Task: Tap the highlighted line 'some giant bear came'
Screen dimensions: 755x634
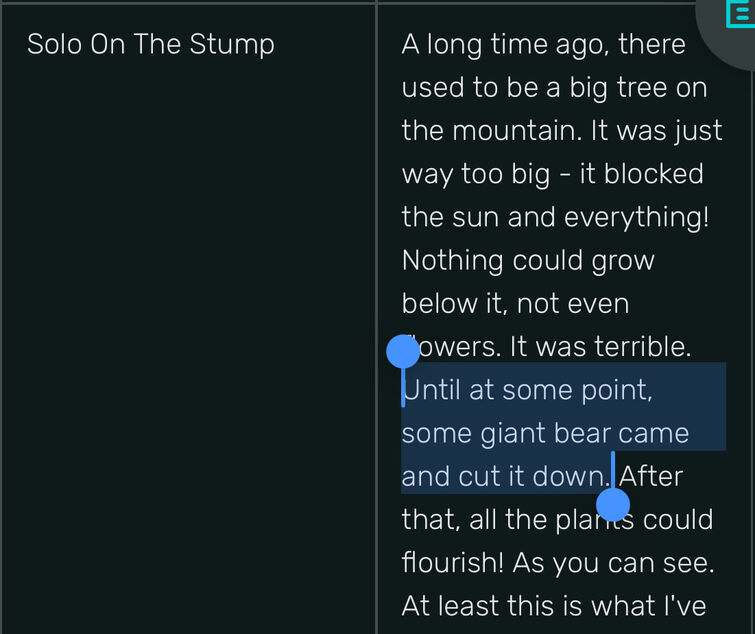Action: tap(545, 433)
